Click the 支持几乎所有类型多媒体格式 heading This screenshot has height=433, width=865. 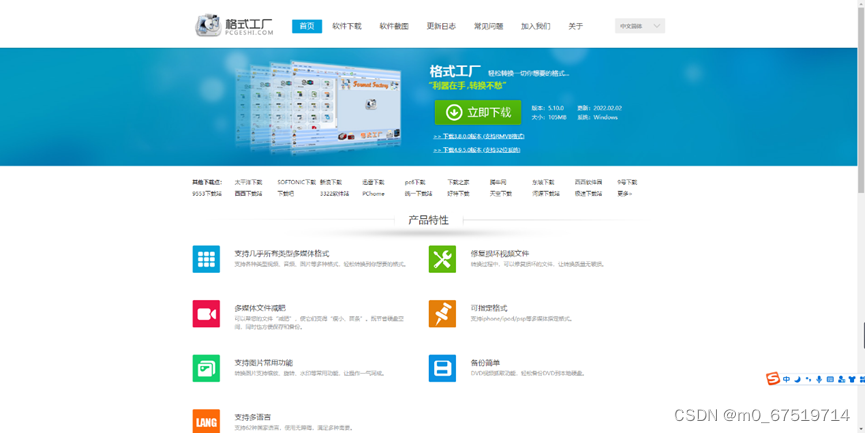click(x=282, y=254)
